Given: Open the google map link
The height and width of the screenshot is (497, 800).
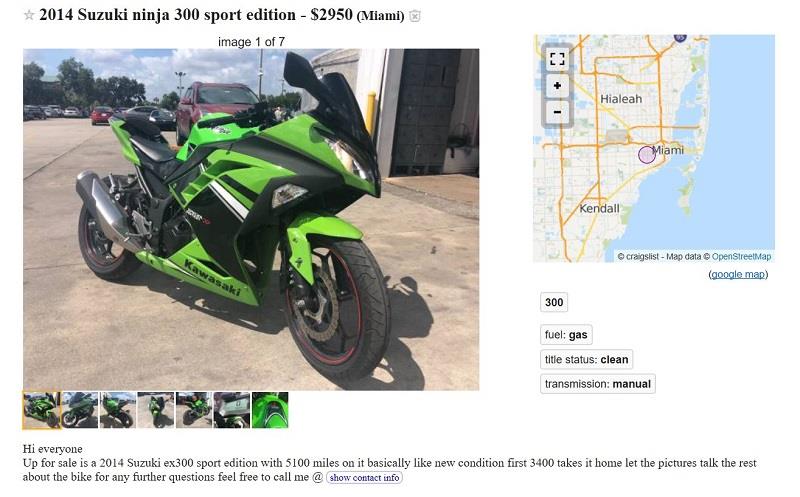Looking at the screenshot, I should [738, 274].
